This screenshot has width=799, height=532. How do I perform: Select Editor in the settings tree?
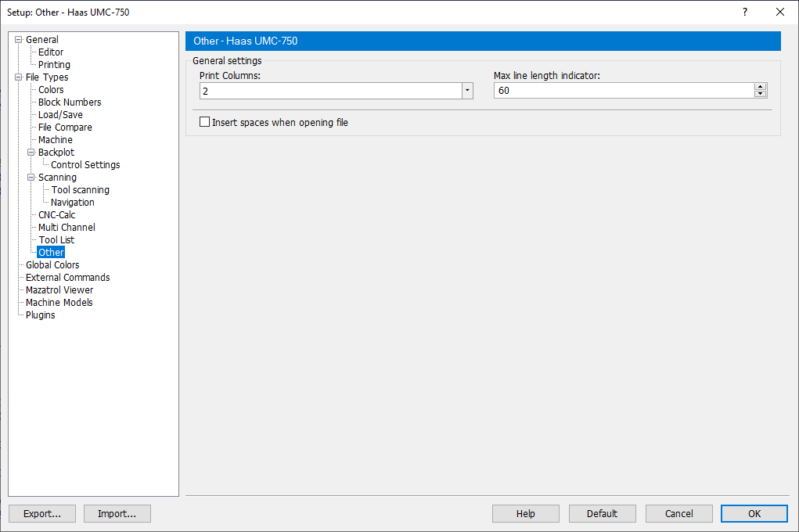click(51, 52)
